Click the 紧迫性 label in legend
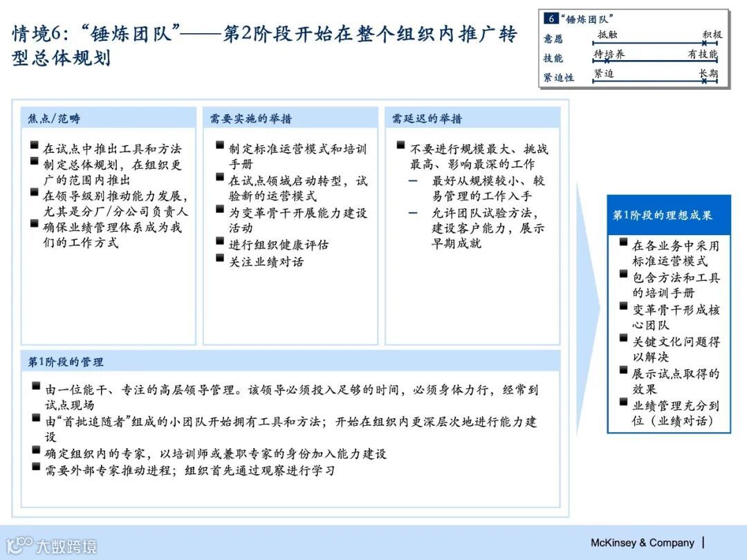747x560 pixels. click(x=559, y=77)
